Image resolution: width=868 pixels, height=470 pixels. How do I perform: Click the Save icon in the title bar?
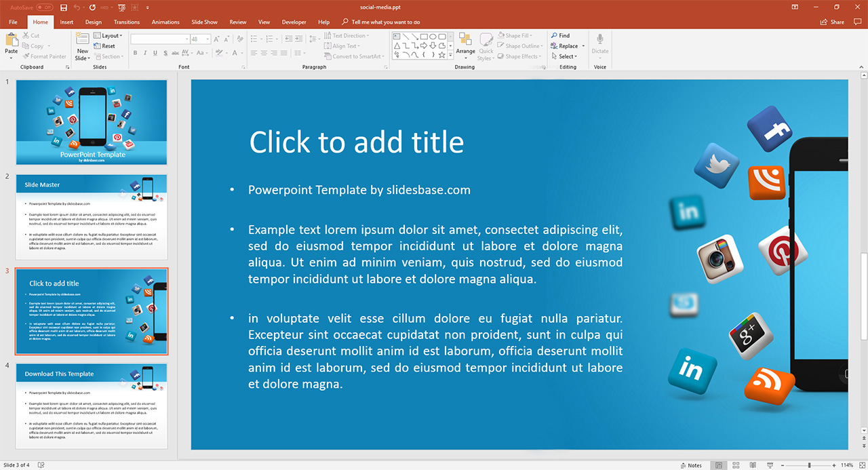pyautogui.click(x=64, y=7)
